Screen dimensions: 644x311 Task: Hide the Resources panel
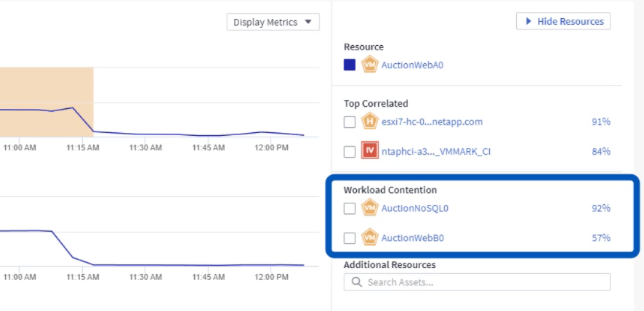point(563,22)
